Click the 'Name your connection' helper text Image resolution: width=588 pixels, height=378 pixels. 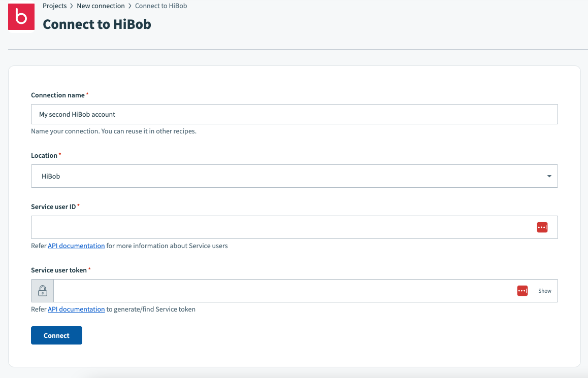click(114, 131)
